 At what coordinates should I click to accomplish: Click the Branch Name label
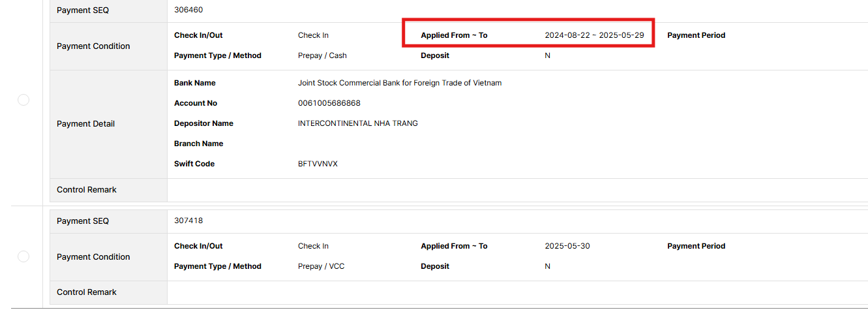click(198, 144)
